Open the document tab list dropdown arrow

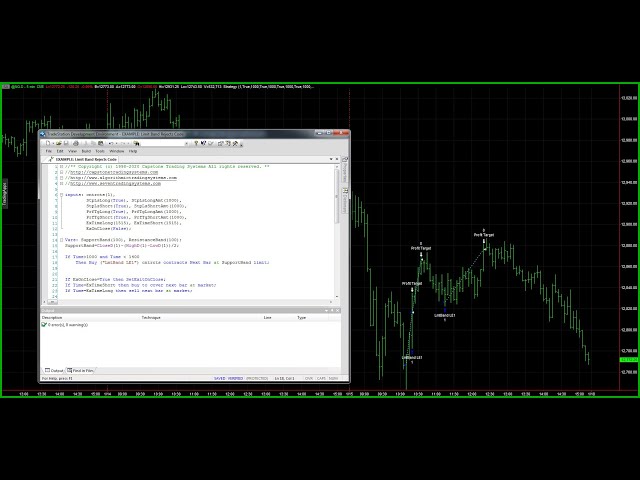[331, 159]
